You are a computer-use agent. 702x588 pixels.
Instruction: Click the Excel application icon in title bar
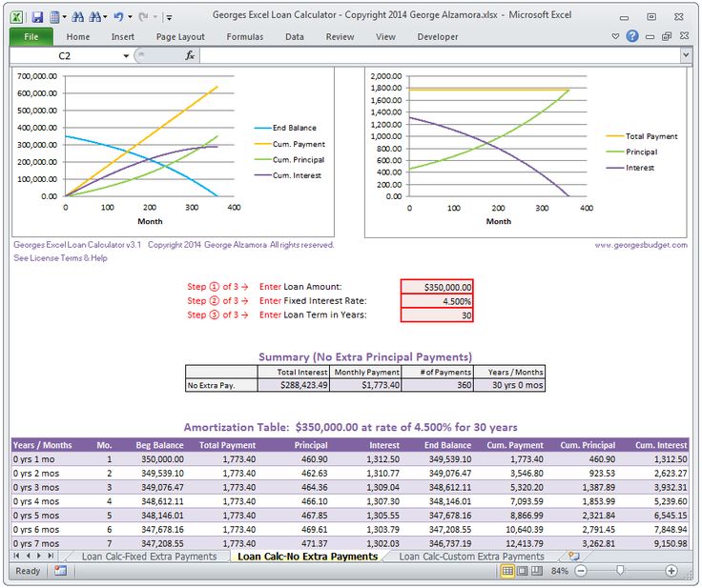click(x=16, y=17)
